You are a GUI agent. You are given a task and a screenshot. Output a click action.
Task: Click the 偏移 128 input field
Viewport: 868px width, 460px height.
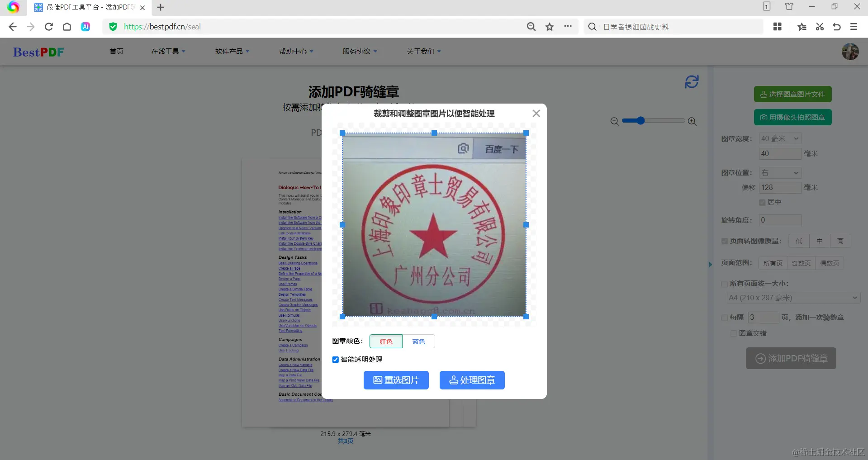tap(780, 188)
